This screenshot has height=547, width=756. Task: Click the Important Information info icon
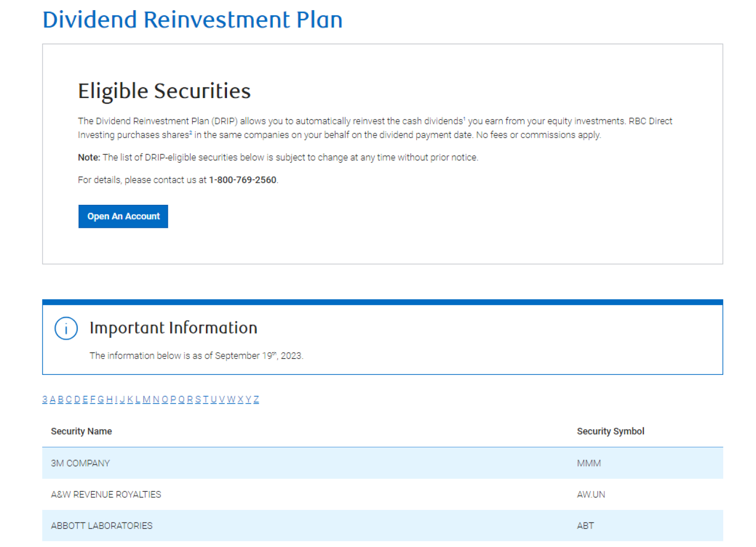pos(66,328)
